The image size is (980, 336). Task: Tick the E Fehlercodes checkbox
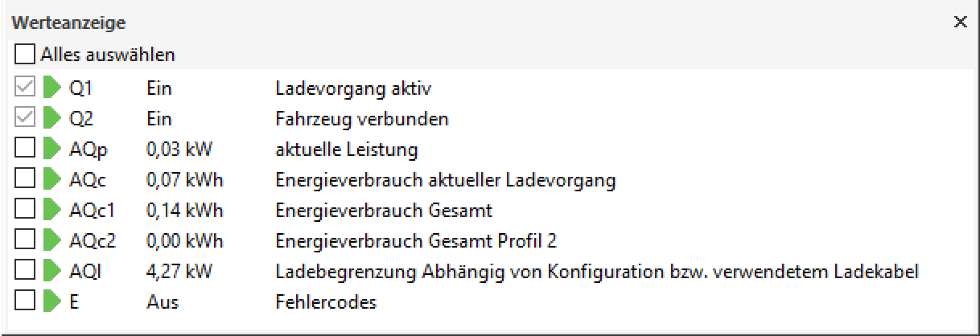[x=25, y=302]
